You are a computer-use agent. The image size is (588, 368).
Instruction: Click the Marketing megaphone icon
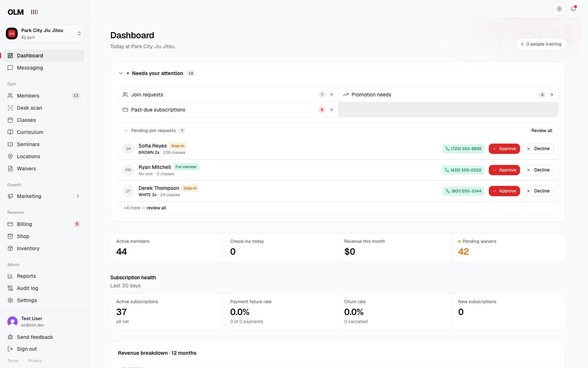10,196
